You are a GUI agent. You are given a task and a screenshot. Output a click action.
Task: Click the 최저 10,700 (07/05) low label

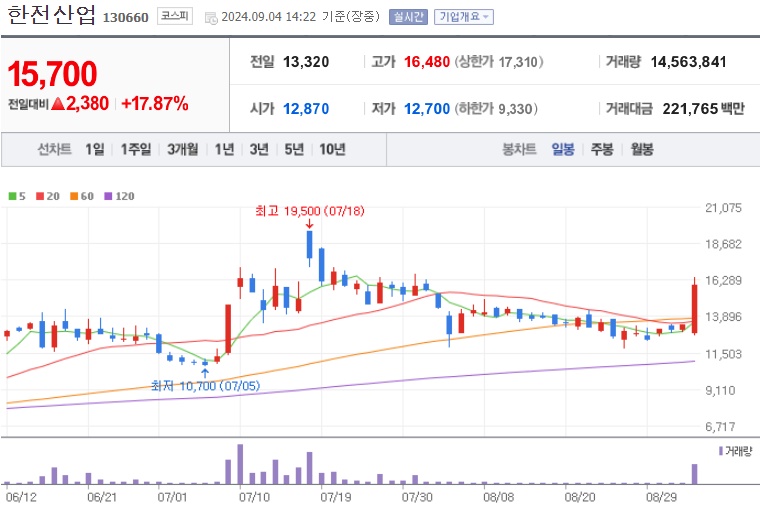pyautogui.click(x=206, y=386)
